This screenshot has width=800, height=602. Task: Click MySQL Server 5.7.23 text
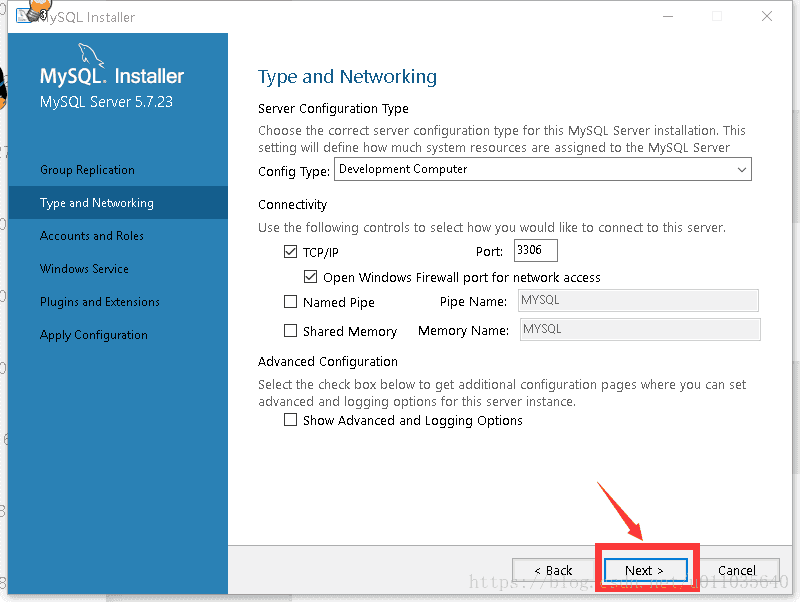click(x=106, y=102)
